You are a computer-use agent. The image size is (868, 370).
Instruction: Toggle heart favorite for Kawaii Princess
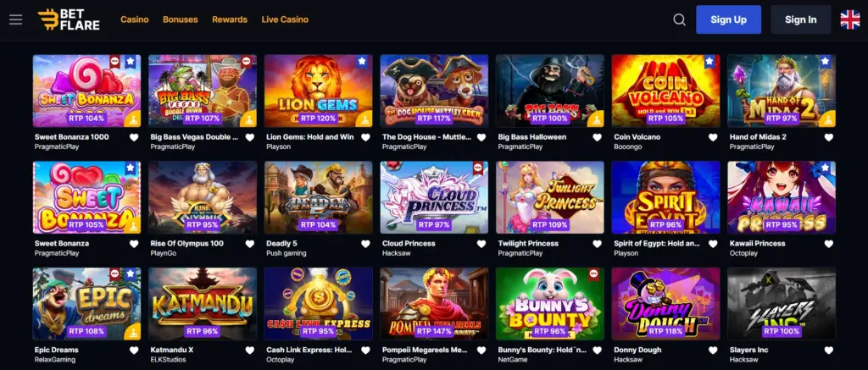[829, 244]
